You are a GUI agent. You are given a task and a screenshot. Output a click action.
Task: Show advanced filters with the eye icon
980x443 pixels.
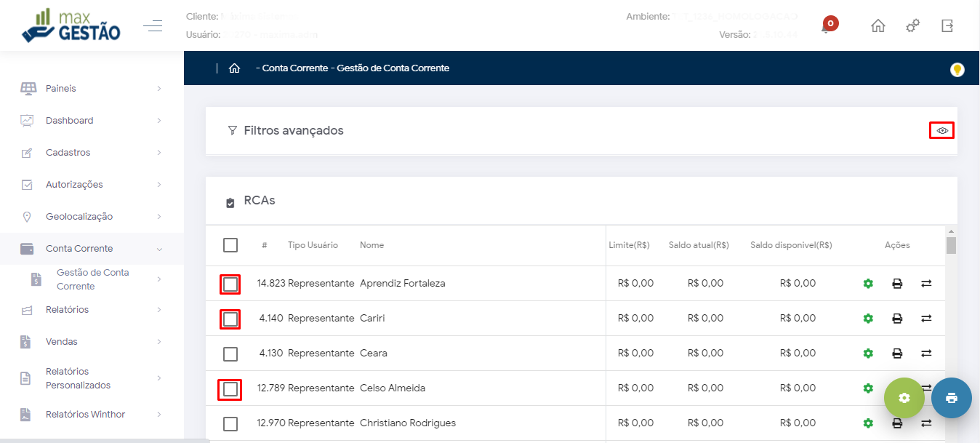point(942,130)
